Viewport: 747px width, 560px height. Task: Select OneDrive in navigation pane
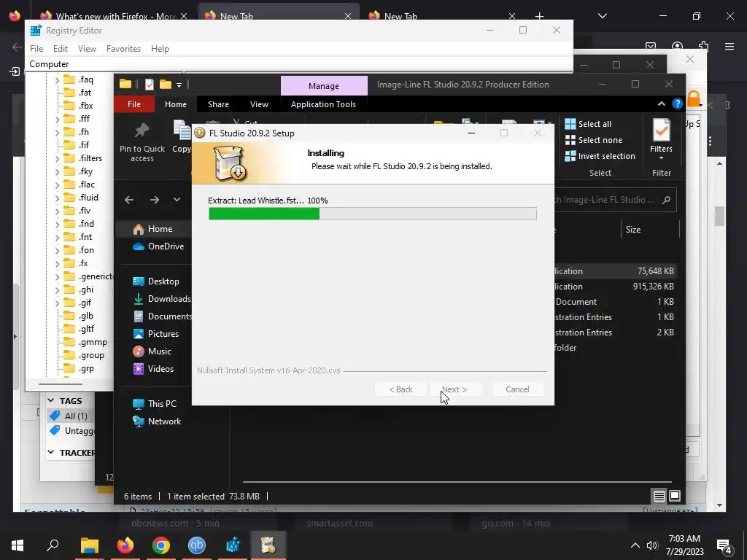click(x=158, y=246)
